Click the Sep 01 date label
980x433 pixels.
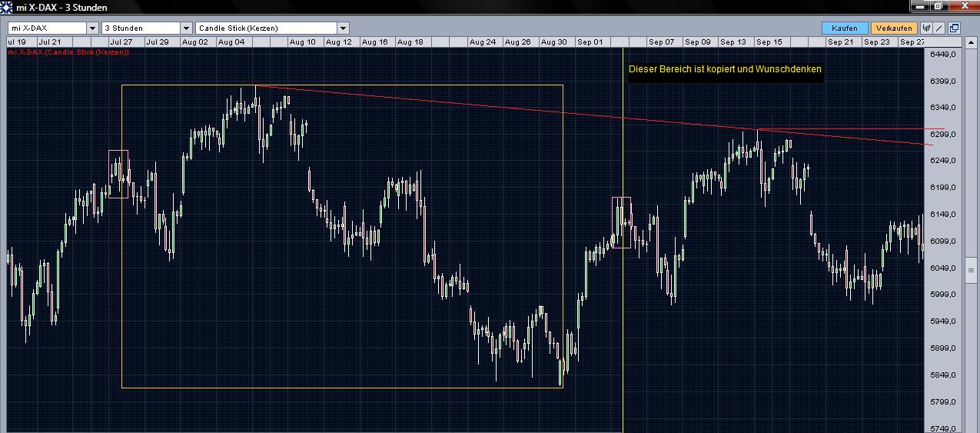click(590, 42)
